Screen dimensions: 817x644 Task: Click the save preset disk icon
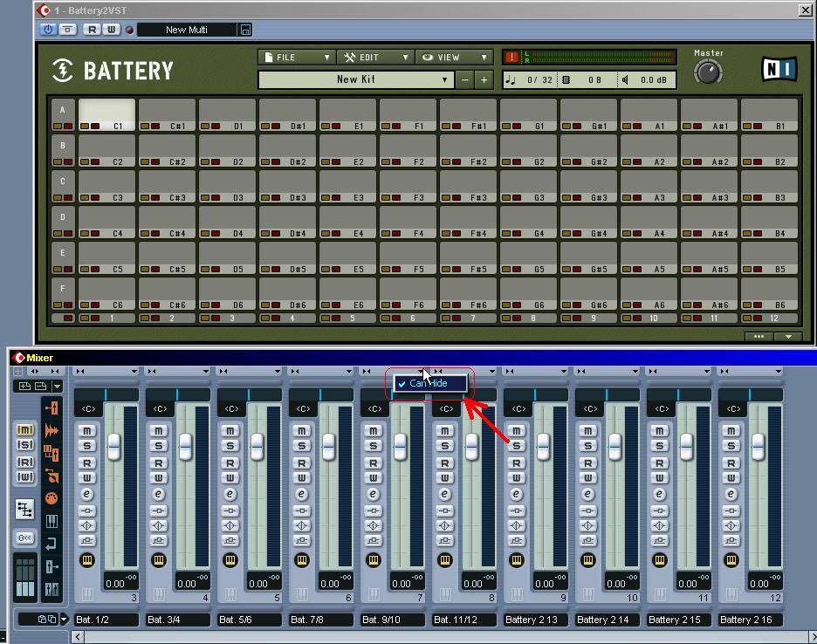[245, 30]
